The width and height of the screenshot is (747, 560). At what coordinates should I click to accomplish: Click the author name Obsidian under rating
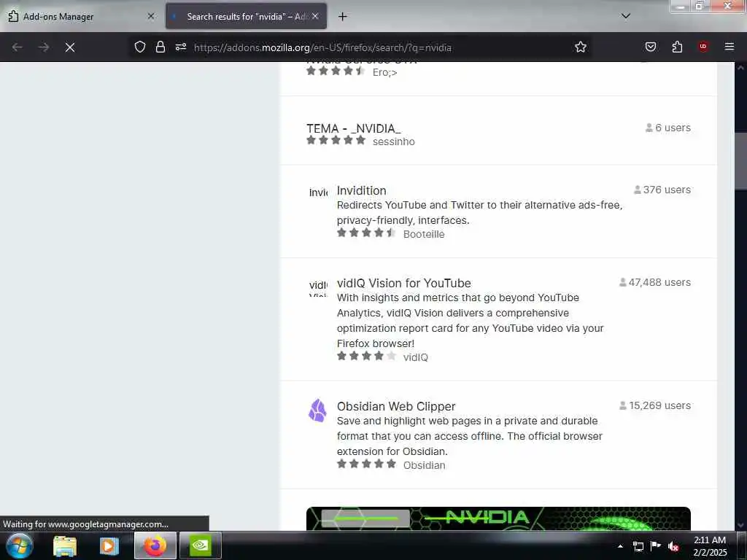coord(424,465)
